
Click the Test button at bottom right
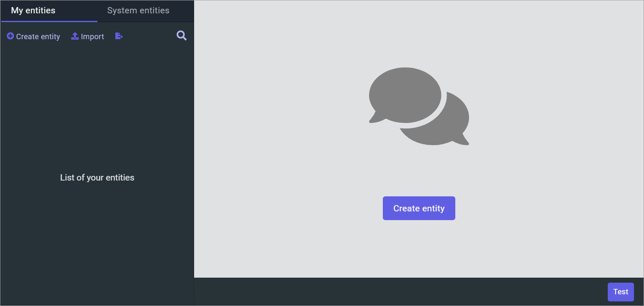(x=620, y=292)
